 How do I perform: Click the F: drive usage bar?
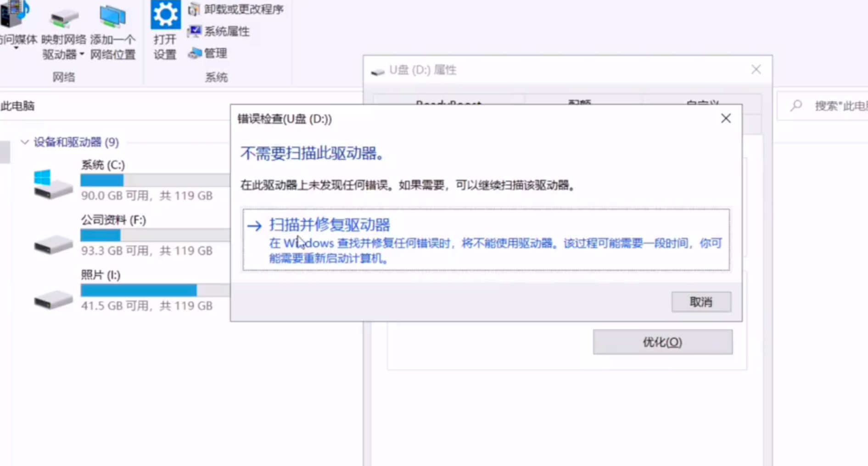[x=155, y=235]
